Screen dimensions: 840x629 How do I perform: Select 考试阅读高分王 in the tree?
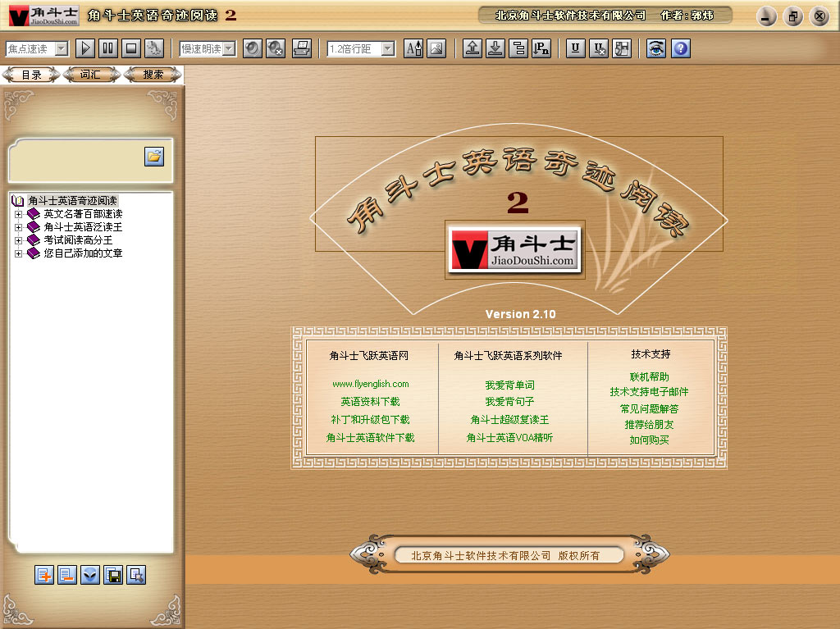(x=78, y=240)
